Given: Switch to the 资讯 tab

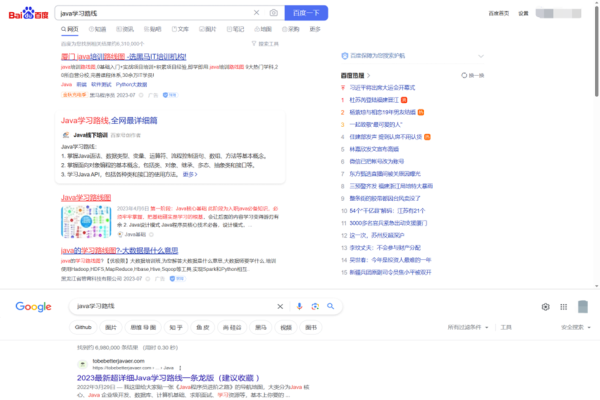Looking at the screenshot, I should click(125, 29).
